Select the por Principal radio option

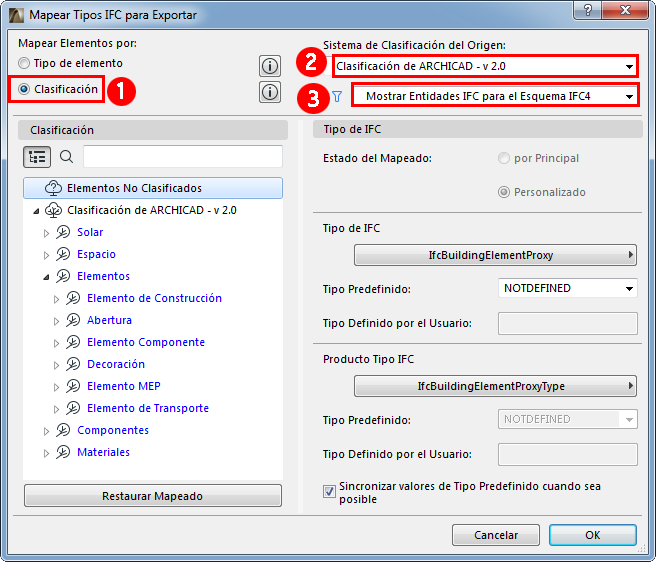pos(504,158)
